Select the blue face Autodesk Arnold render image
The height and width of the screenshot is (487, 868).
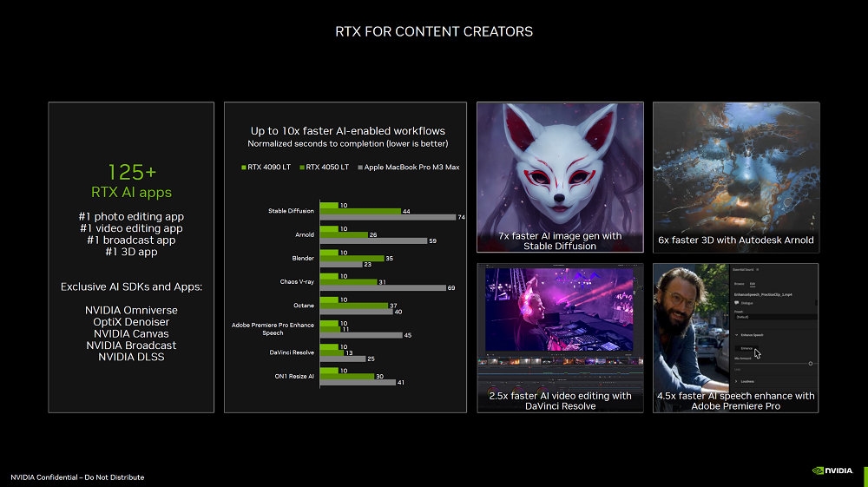[x=736, y=177]
